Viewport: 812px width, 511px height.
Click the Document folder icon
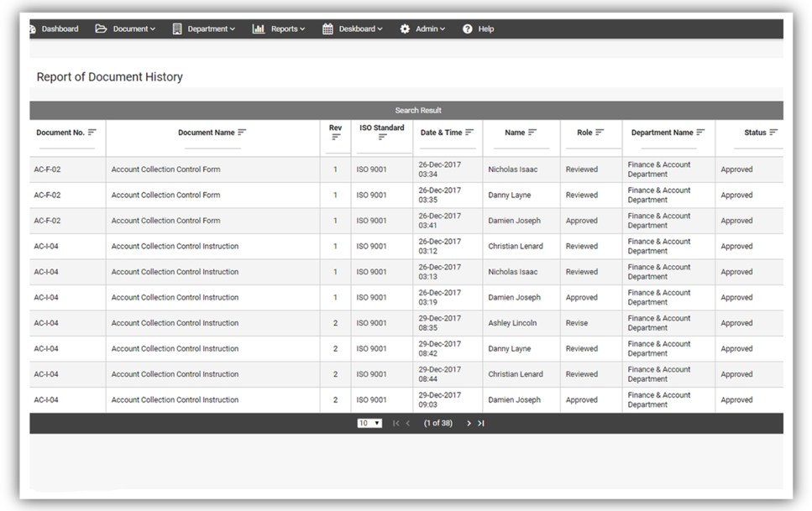101,29
